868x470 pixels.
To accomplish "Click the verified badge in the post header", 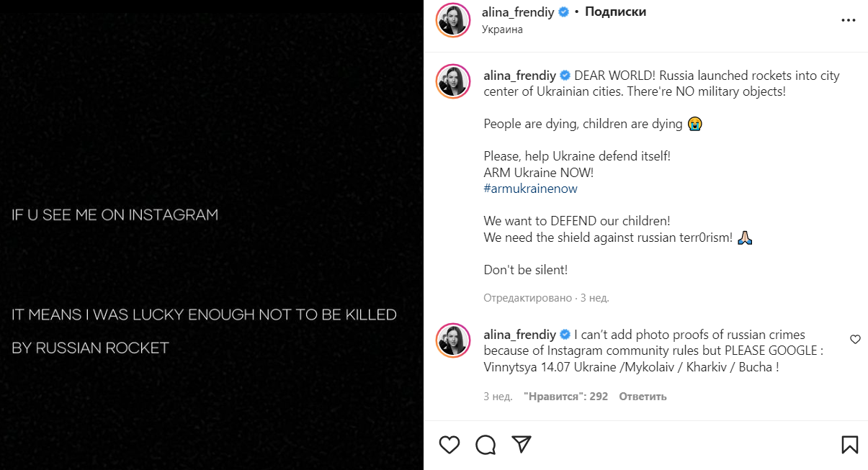I will coord(564,12).
